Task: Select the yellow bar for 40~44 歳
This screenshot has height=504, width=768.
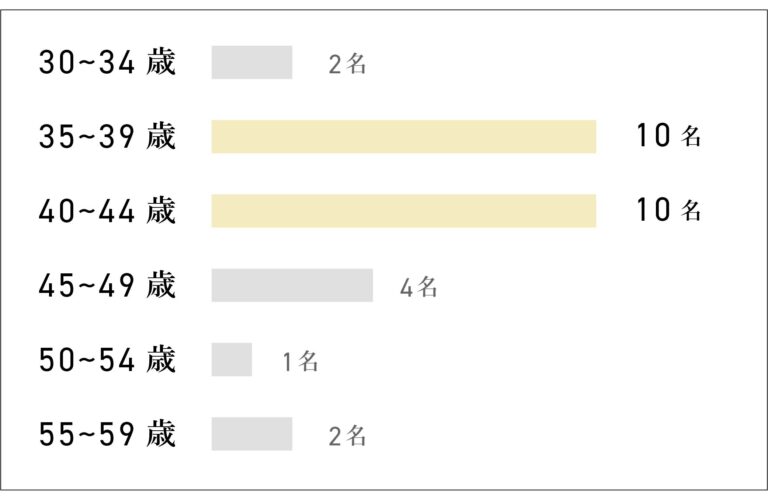Action: pos(404,211)
